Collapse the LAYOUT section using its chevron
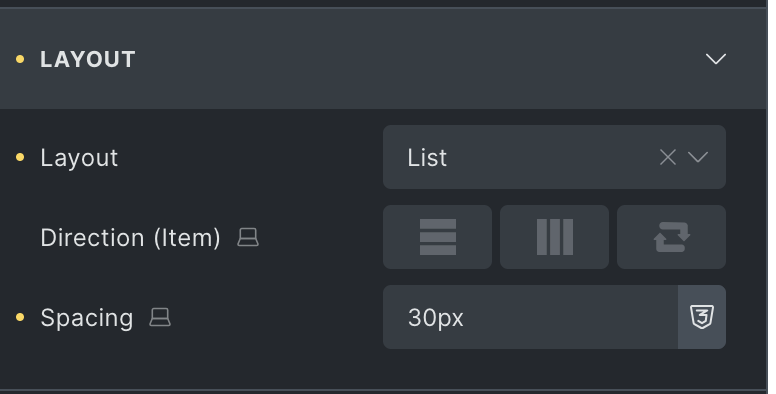Screen dimensions: 776x394 click(716, 59)
